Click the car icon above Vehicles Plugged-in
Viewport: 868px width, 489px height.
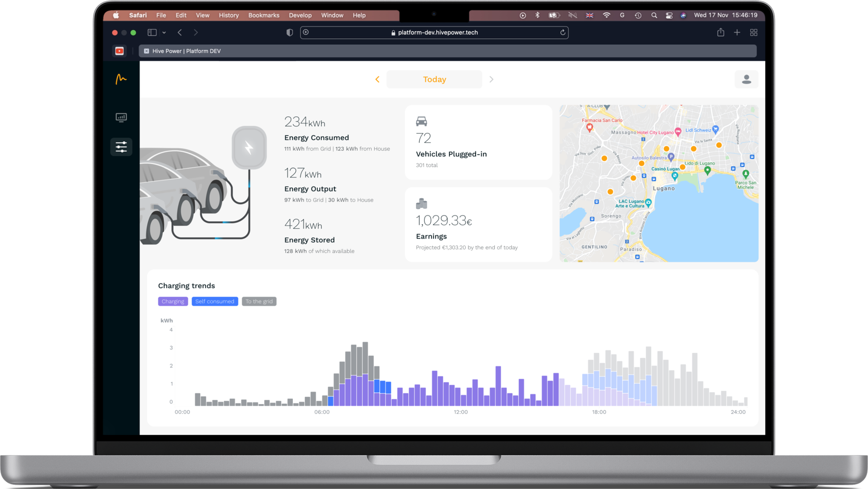click(x=421, y=121)
